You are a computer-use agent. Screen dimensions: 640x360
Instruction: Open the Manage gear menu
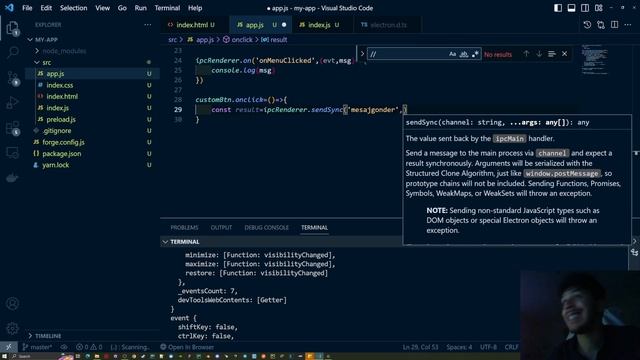click(x=13, y=328)
